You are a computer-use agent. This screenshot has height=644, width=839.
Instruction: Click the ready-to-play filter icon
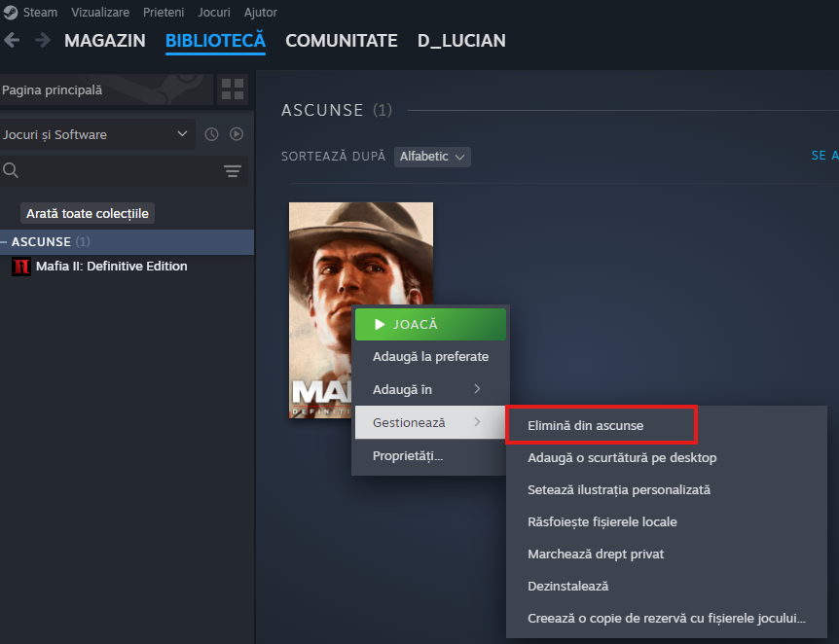coord(236,134)
